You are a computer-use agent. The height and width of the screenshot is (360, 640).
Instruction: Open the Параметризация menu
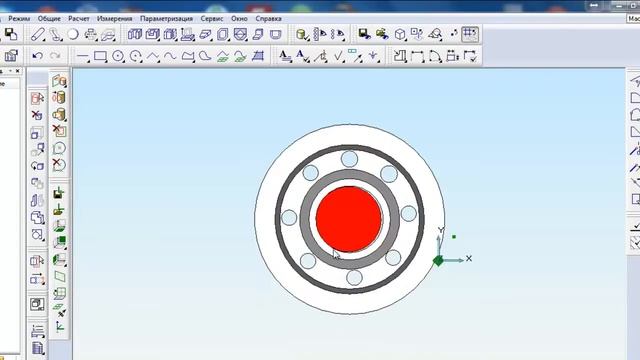pos(166,19)
